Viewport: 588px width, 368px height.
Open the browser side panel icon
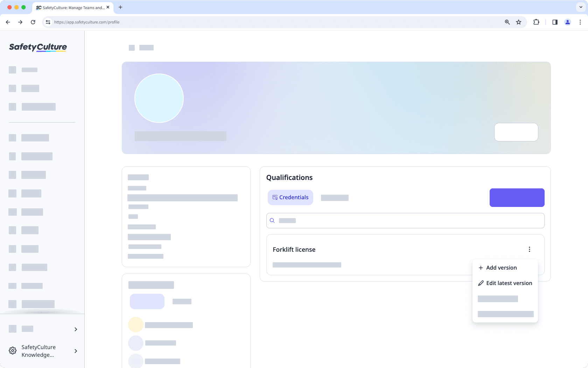[x=555, y=22]
